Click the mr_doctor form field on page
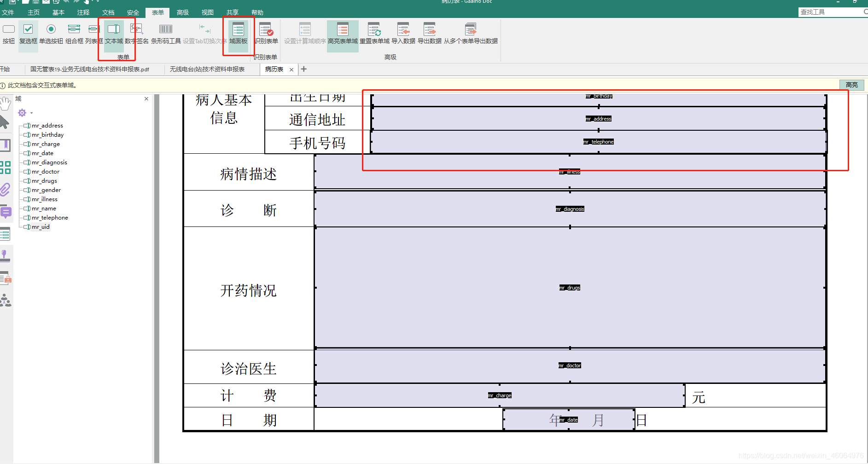This screenshot has width=868, height=464. pos(570,365)
